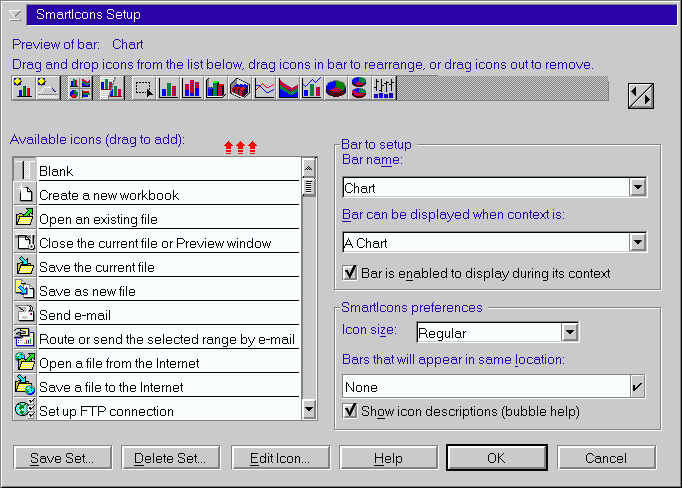Select 'Save a file to the Internet' text

111,387
